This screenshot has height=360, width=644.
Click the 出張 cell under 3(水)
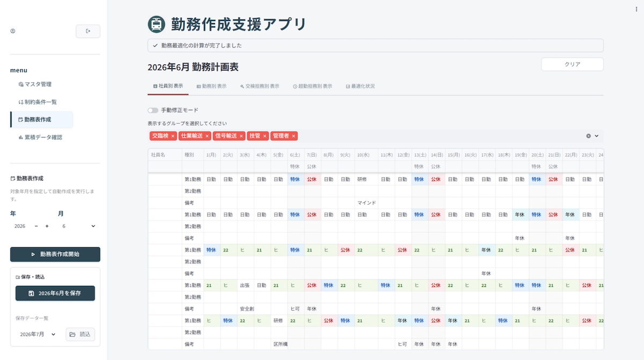[x=245, y=285]
